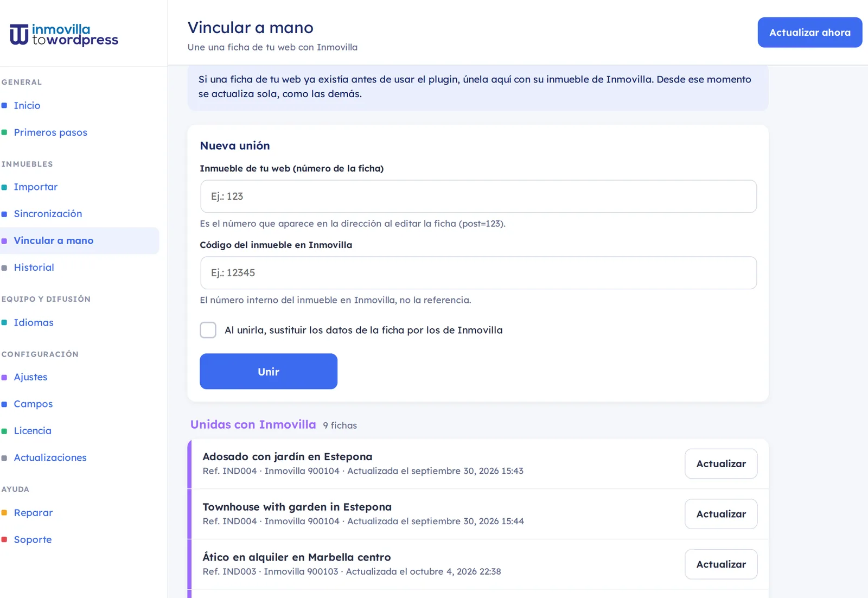The width and height of the screenshot is (868, 598).
Task: Focus the Código del inmueble en Inmovilla field
Action: coord(478,273)
